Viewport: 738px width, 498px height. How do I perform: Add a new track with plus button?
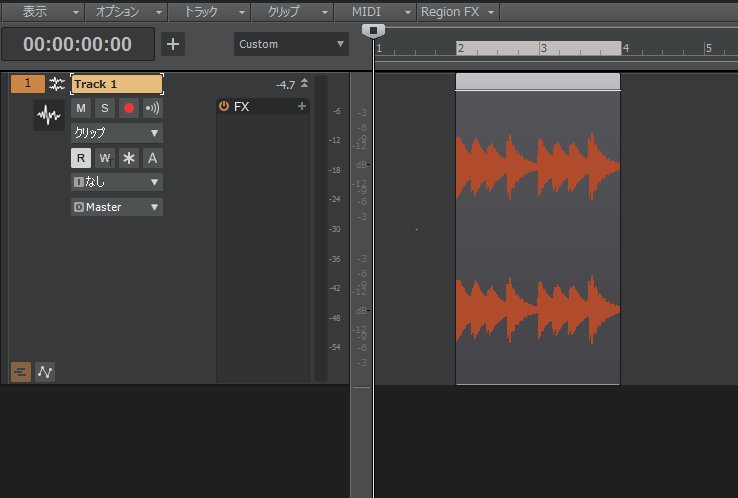[173, 44]
